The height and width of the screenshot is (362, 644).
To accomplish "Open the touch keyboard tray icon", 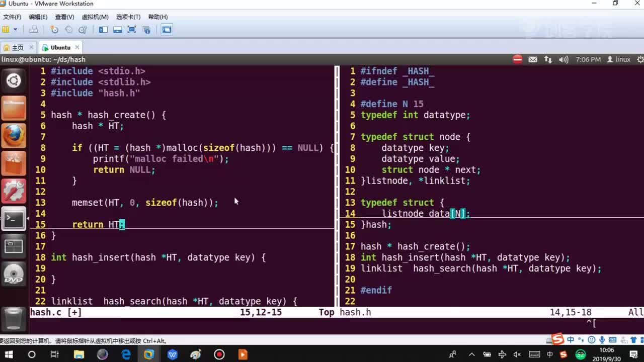I will (x=534, y=354).
